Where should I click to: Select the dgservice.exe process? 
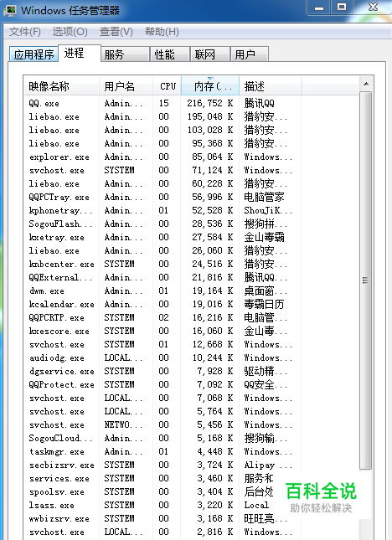(163, 371)
